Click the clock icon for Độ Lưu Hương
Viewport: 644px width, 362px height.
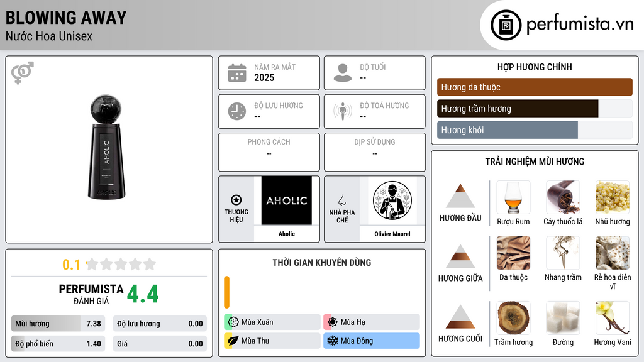(x=237, y=111)
